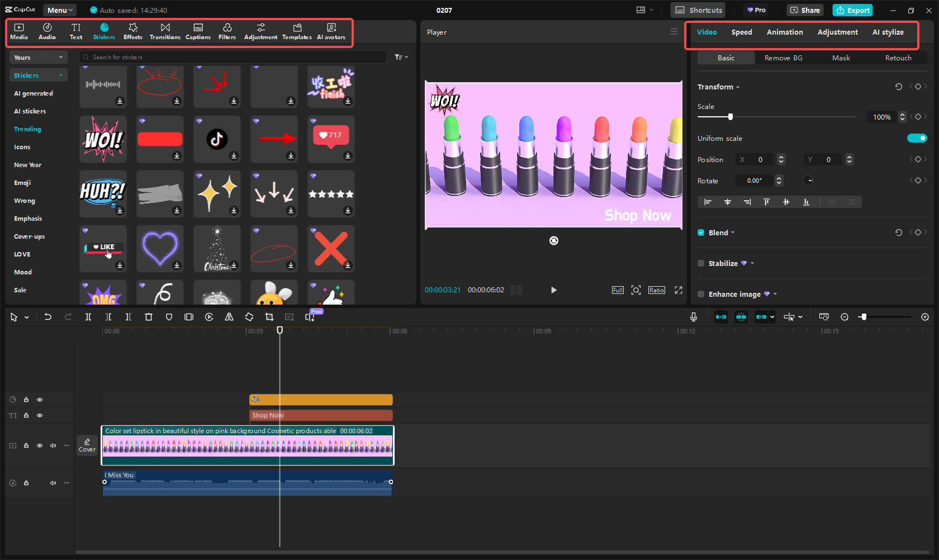Toggle Uniform scale off
This screenshot has width=939, height=560.
tap(917, 138)
